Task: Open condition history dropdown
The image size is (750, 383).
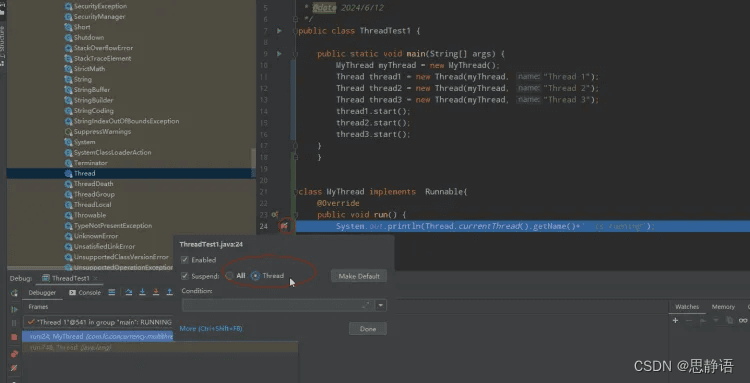Action: click(381, 305)
